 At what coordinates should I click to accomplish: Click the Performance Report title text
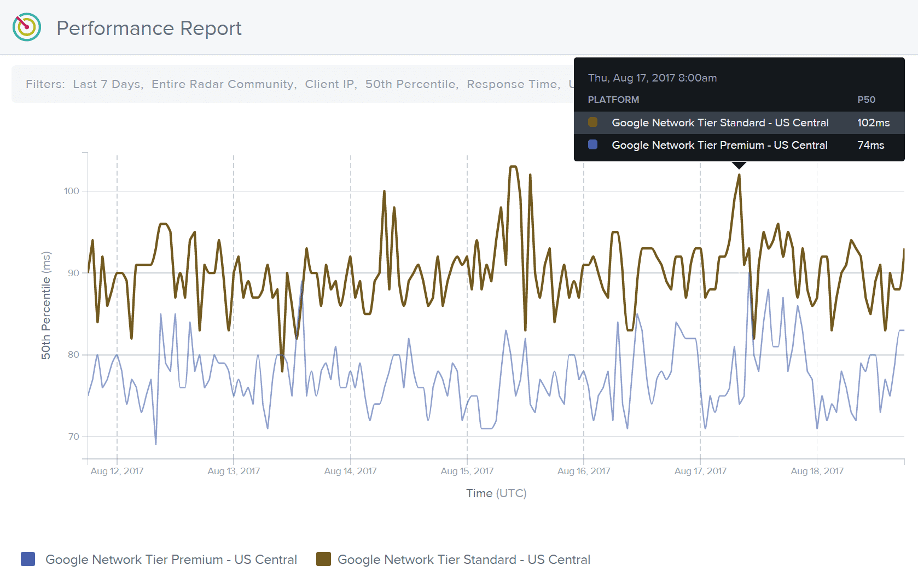(x=149, y=28)
